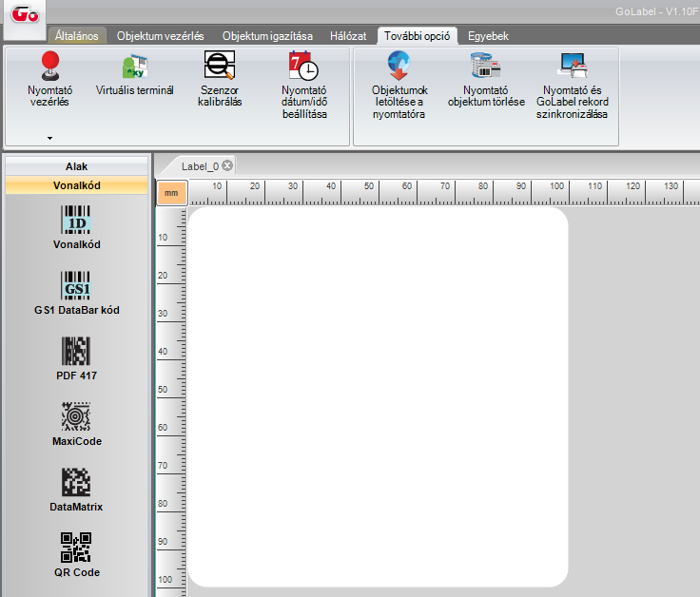This screenshot has width=700, height=597.
Task: Collapse the Vonalkód panel header
Action: point(76,185)
